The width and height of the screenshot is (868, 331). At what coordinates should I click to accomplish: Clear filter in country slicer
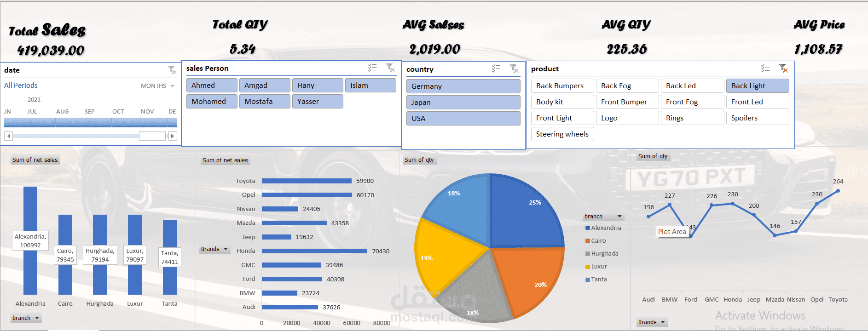point(514,69)
